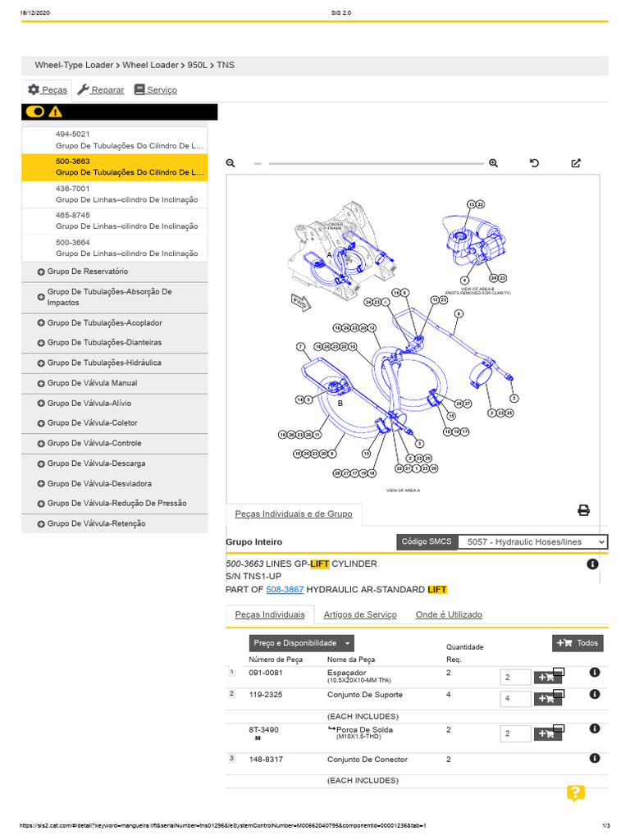Click the printer icon

[x=583, y=510]
